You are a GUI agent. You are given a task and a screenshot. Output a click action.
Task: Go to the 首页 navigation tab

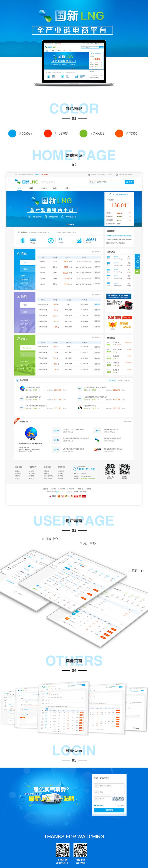pos(19,188)
